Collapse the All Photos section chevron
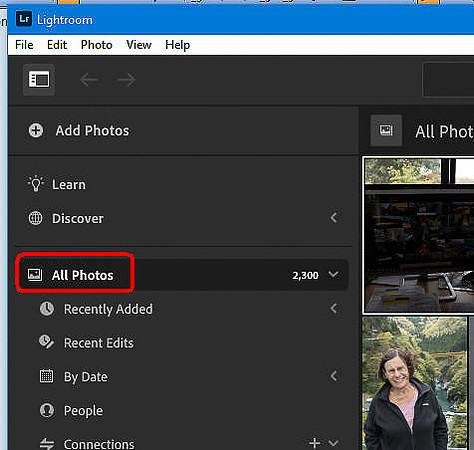This screenshot has width=474, height=450. pos(333,275)
